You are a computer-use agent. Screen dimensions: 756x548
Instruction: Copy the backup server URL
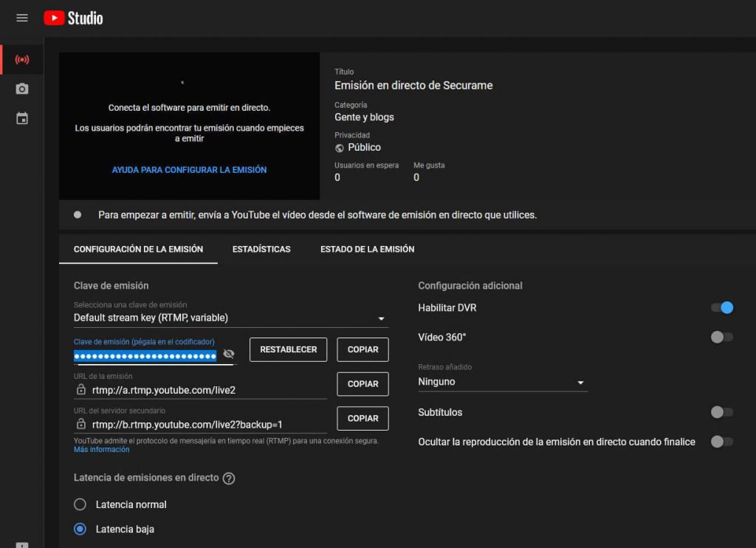click(362, 418)
